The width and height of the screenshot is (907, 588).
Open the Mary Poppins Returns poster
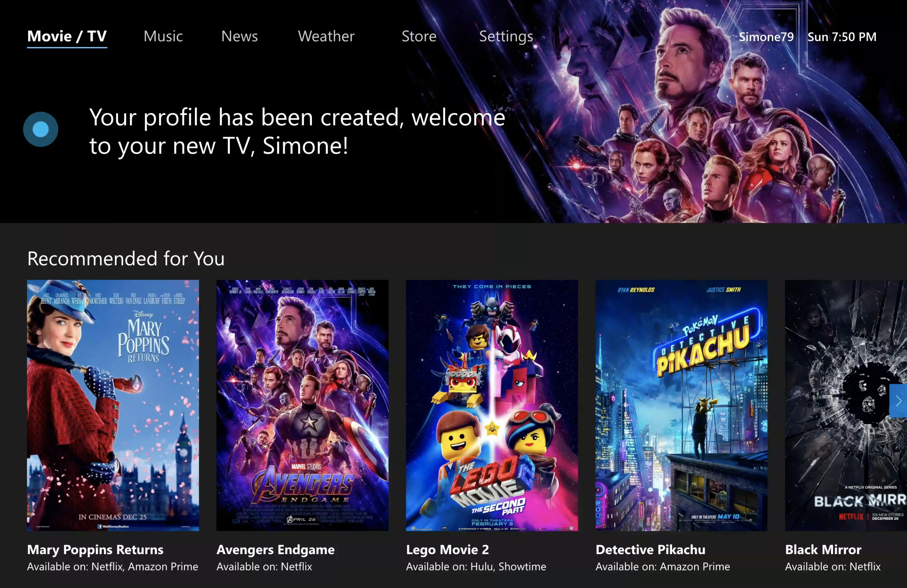[x=113, y=406]
